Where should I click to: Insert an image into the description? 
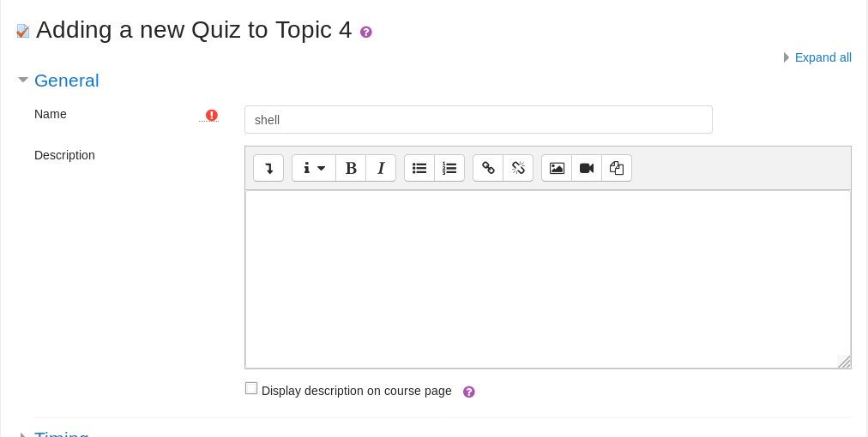point(557,168)
